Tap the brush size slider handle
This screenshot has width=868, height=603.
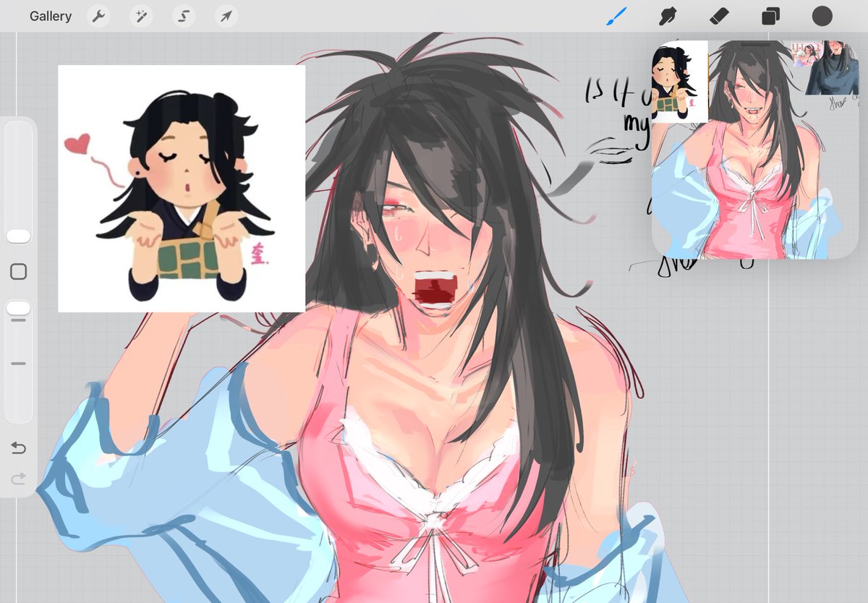tap(18, 236)
